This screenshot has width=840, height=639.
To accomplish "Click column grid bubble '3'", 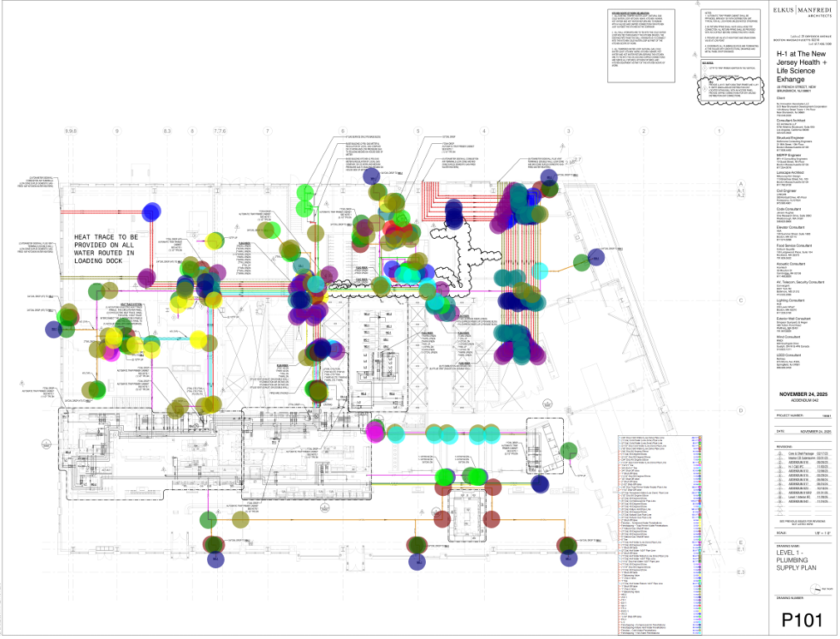I will coord(568,131).
